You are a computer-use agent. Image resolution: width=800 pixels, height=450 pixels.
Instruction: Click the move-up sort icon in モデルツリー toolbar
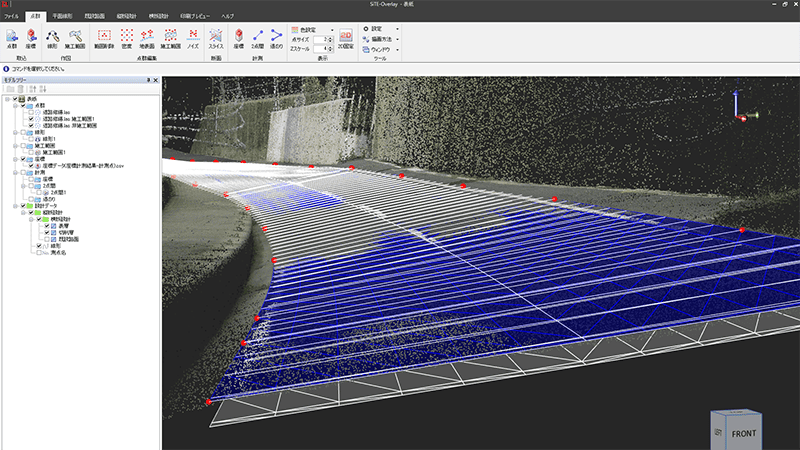[33, 89]
